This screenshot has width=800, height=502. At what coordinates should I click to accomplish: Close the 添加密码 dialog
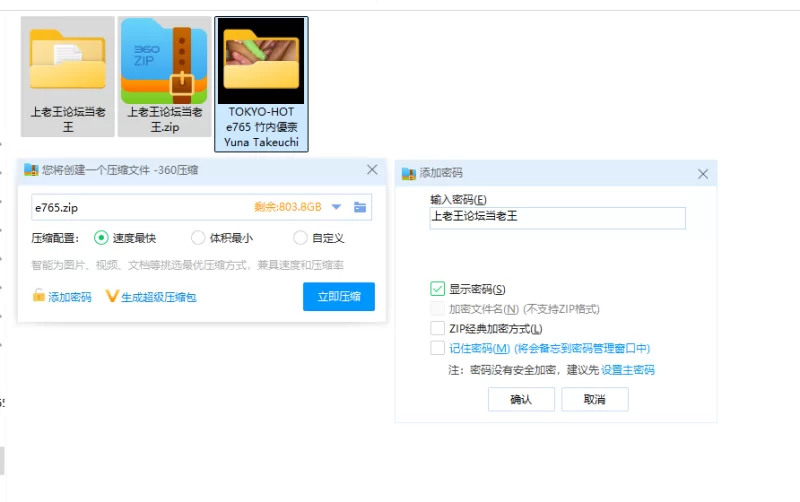tap(703, 174)
